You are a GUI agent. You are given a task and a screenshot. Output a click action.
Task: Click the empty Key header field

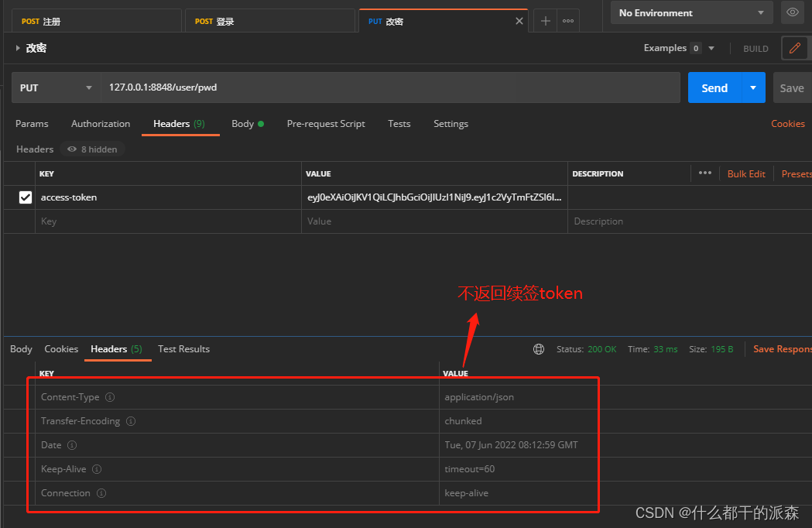coord(168,221)
